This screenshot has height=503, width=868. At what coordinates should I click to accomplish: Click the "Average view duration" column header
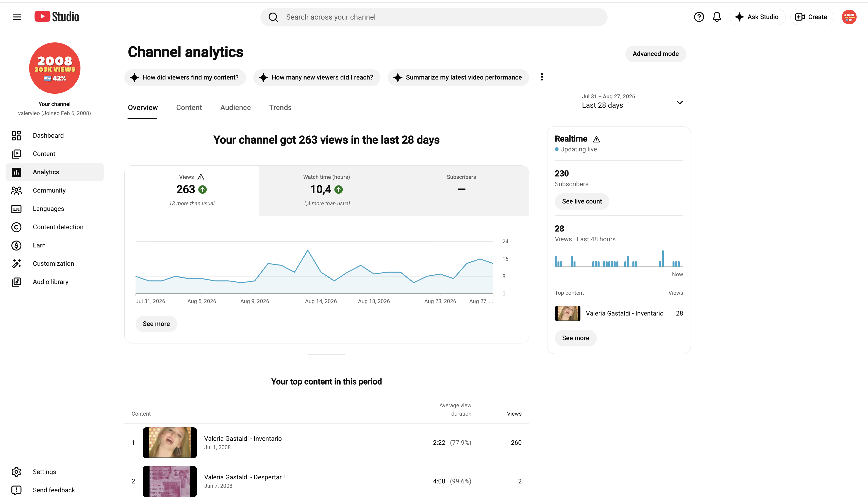(455, 410)
